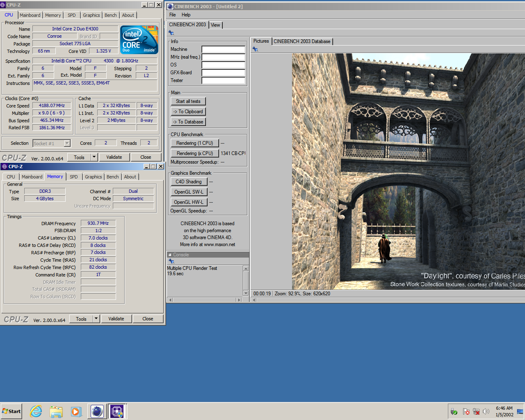This screenshot has height=420, width=525.
Task: Click the Intel Core 2 Duo logo in CPU-Z
Action: tap(139, 40)
